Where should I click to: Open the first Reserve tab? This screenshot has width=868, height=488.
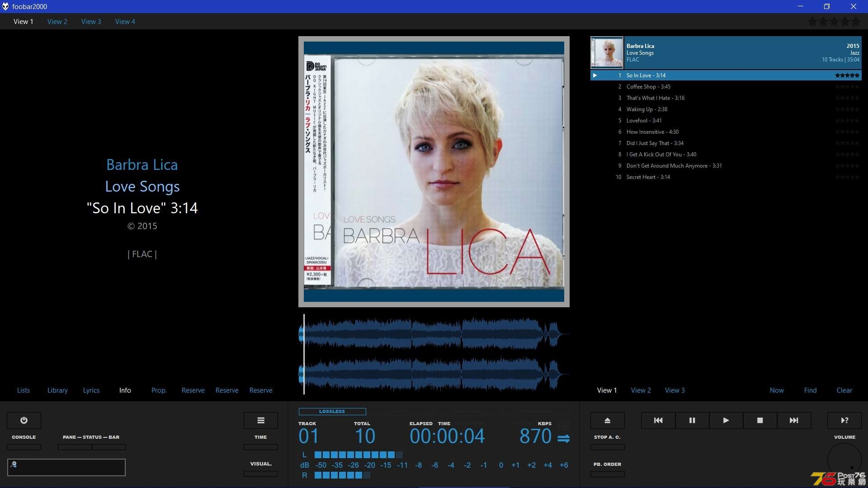(x=193, y=390)
